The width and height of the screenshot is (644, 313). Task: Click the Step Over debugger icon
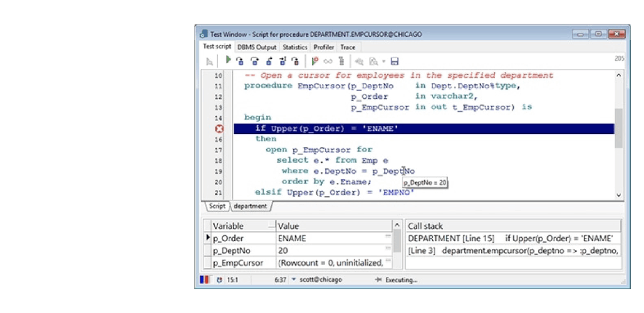254,61
